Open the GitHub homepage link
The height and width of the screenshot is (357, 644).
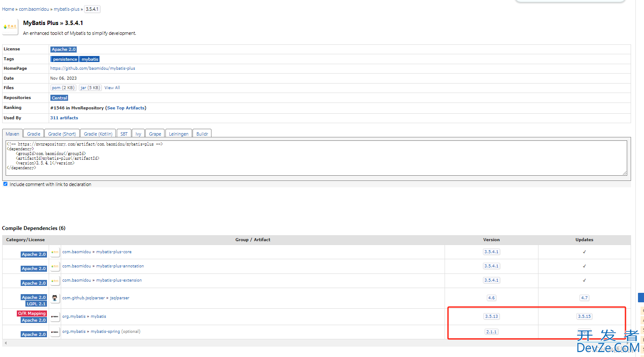coord(93,68)
